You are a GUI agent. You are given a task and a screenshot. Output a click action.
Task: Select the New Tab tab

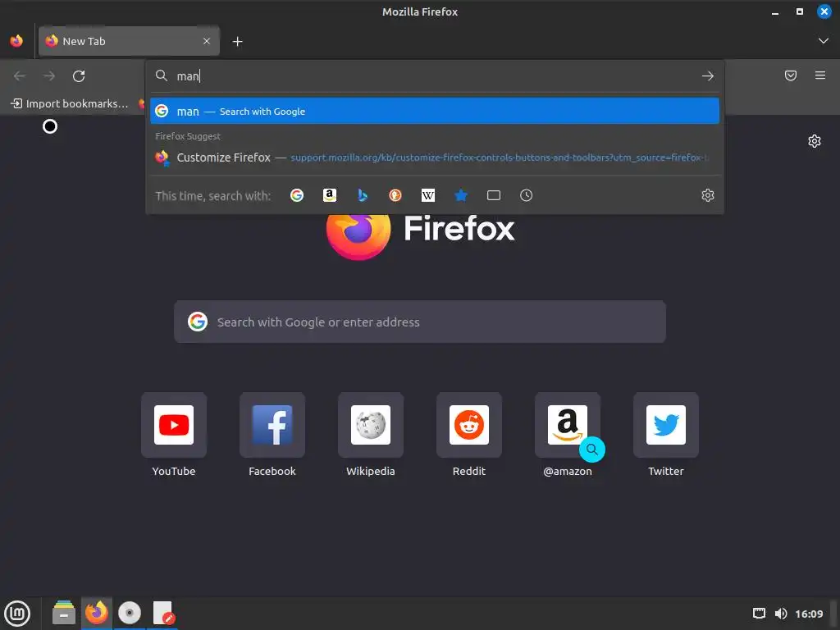(129, 41)
